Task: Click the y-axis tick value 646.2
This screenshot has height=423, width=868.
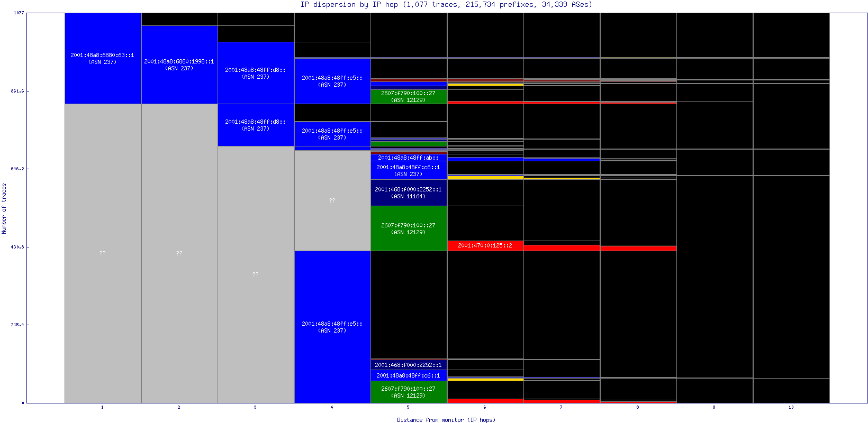Action: click(x=19, y=169)
